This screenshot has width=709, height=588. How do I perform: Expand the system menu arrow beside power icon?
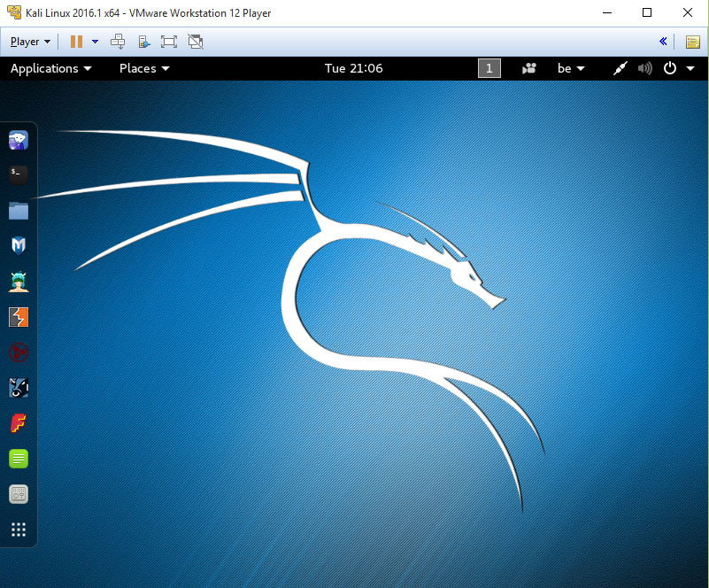point(690,68)
